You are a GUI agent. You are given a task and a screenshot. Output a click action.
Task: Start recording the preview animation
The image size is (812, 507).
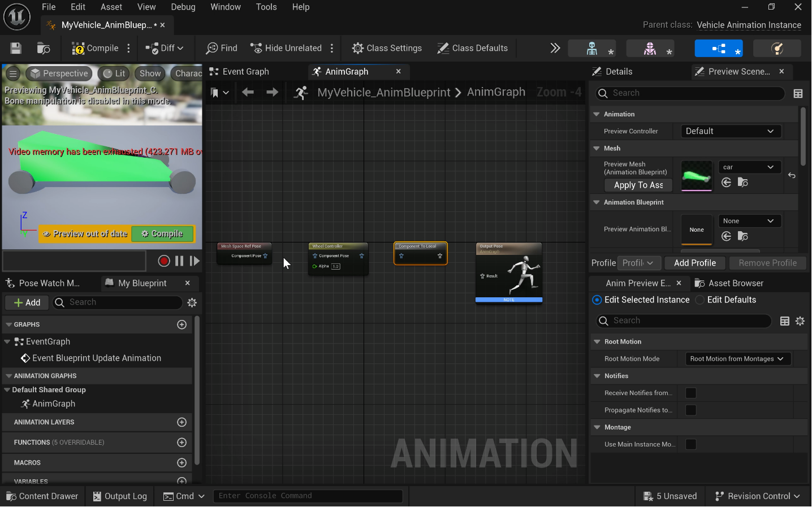tap(164, 261)
